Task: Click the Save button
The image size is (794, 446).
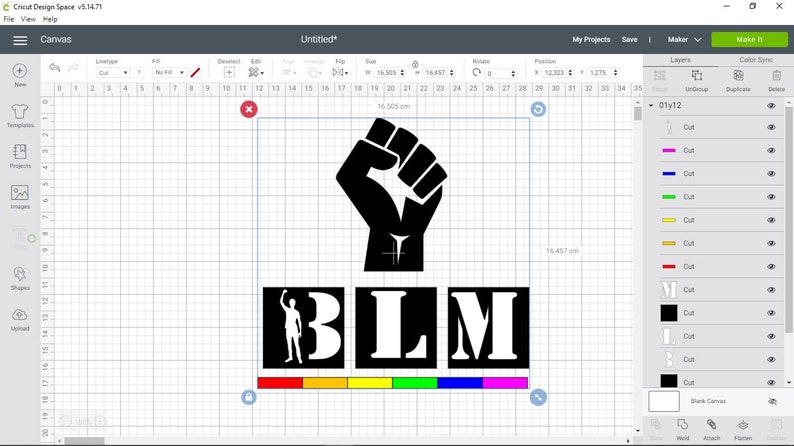Action: click(629, 39)
